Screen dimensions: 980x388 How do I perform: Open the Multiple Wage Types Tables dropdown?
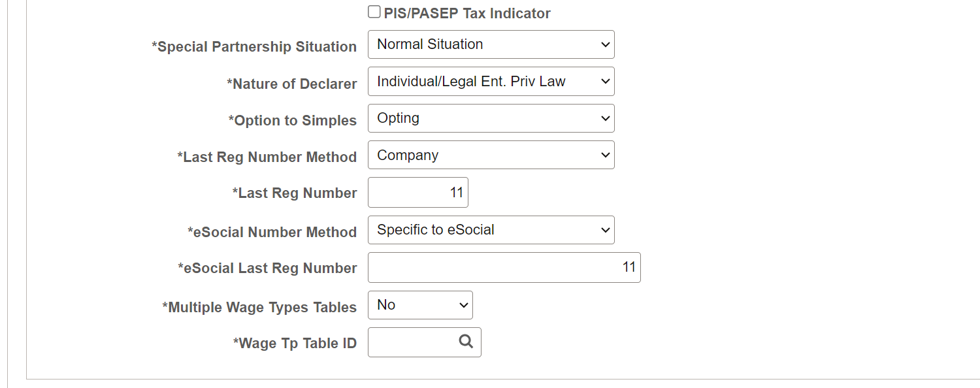click(420, 305)
